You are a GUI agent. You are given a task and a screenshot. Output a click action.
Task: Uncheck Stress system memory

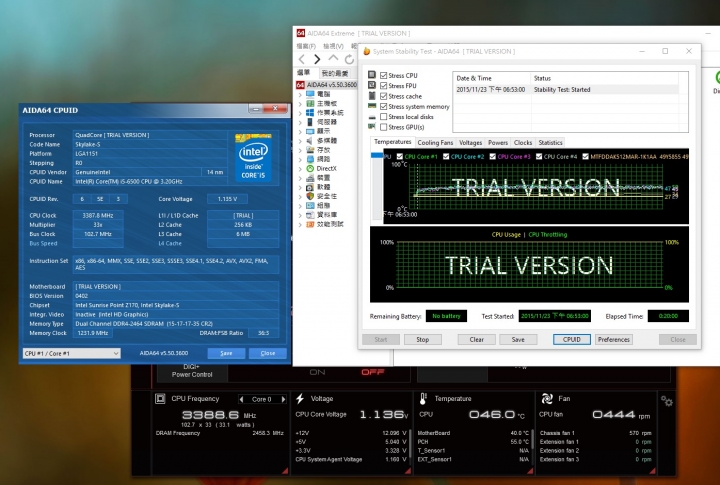[x=383, y=106]
